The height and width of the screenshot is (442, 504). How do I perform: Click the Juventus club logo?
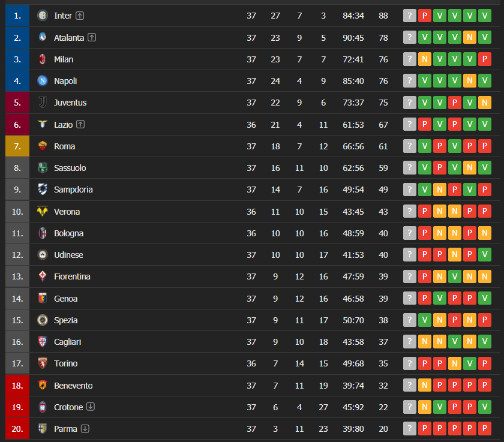coord(43,103)
